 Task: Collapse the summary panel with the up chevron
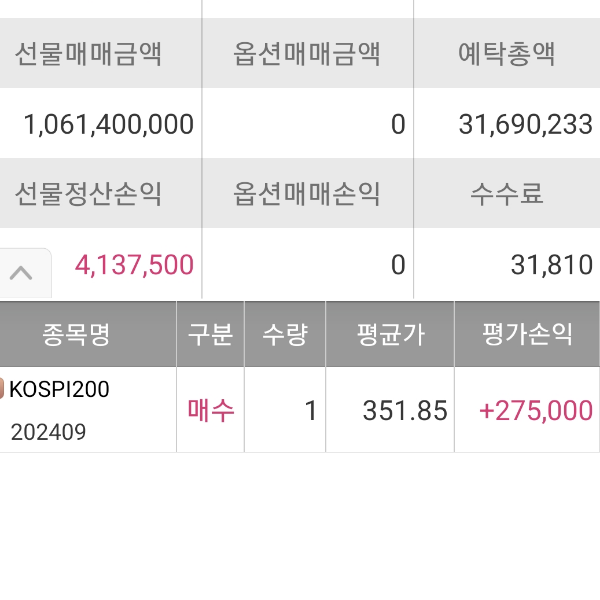click(x=22, y=272)
